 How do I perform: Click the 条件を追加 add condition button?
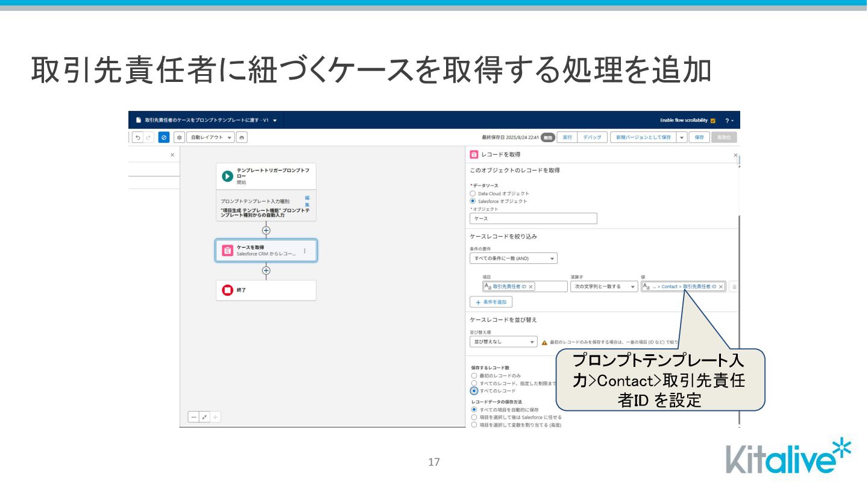pos(491,302)
